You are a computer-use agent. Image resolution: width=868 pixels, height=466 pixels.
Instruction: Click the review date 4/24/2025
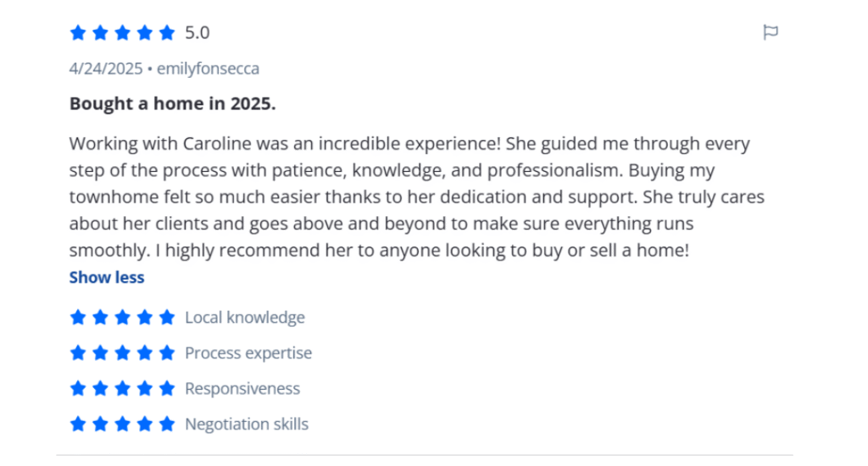[106, 69]
